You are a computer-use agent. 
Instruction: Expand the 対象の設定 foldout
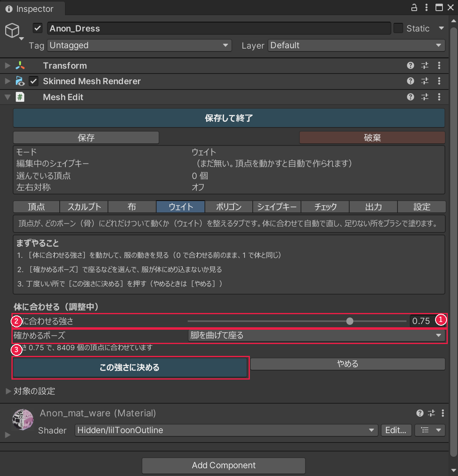[8, 391]
